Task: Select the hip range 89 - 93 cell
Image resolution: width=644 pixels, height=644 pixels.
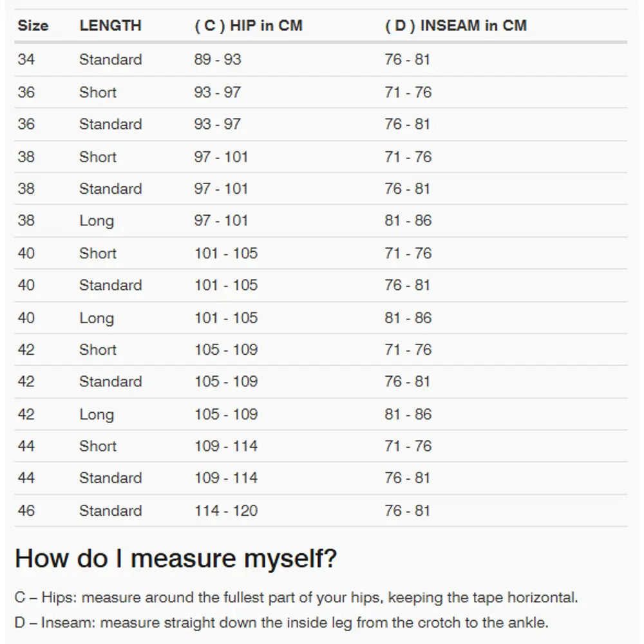Action: (218, 60)
